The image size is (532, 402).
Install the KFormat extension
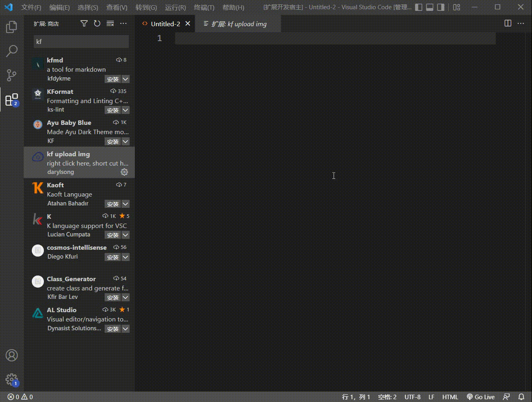(113, 110)
